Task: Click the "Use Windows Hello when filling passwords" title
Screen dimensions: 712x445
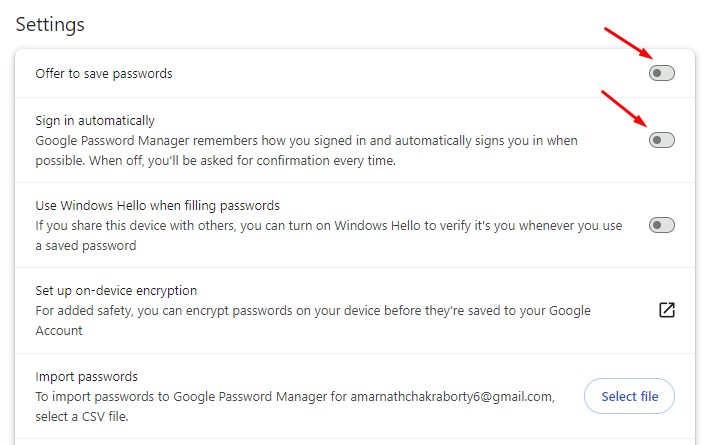Action: [x=157, y=206]
